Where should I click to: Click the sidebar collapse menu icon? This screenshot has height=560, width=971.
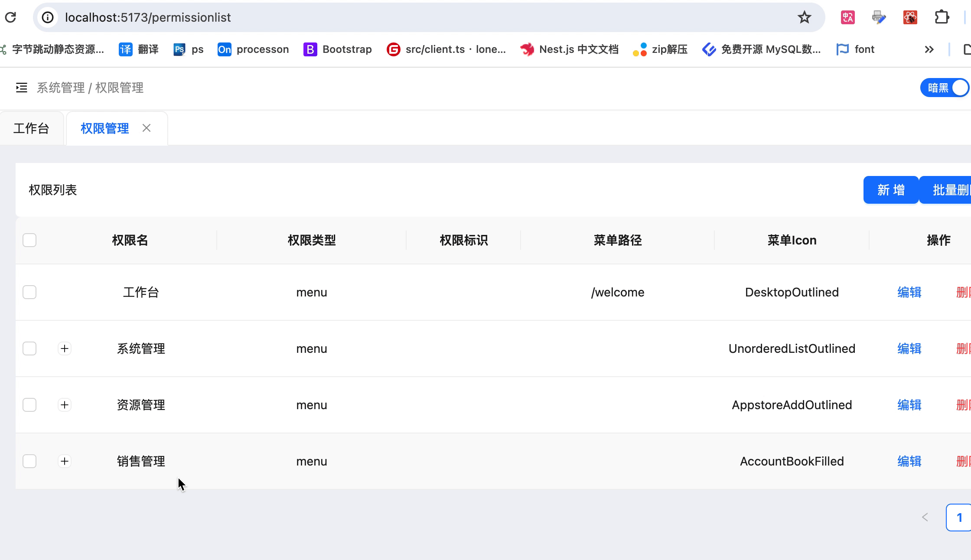tap(21, 88)
